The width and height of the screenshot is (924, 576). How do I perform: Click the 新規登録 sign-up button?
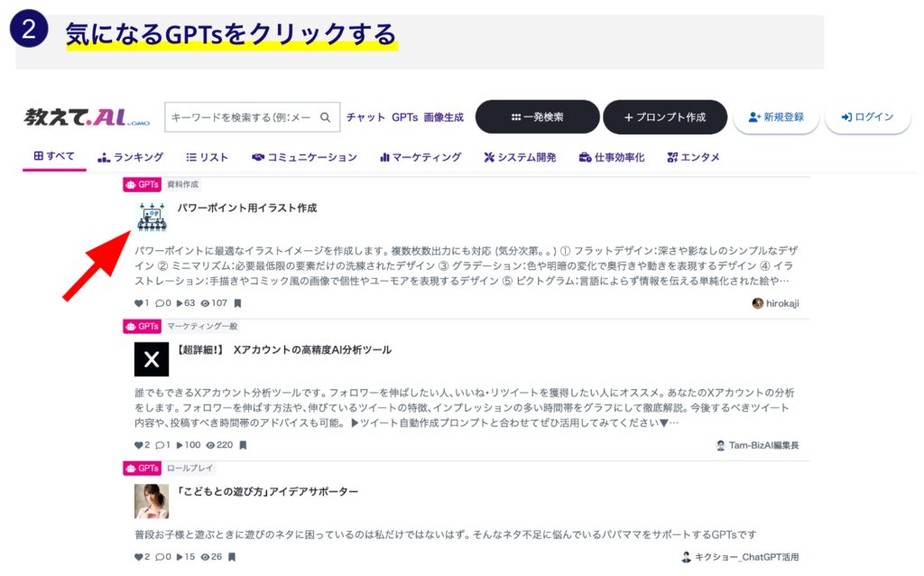point(775,117)
